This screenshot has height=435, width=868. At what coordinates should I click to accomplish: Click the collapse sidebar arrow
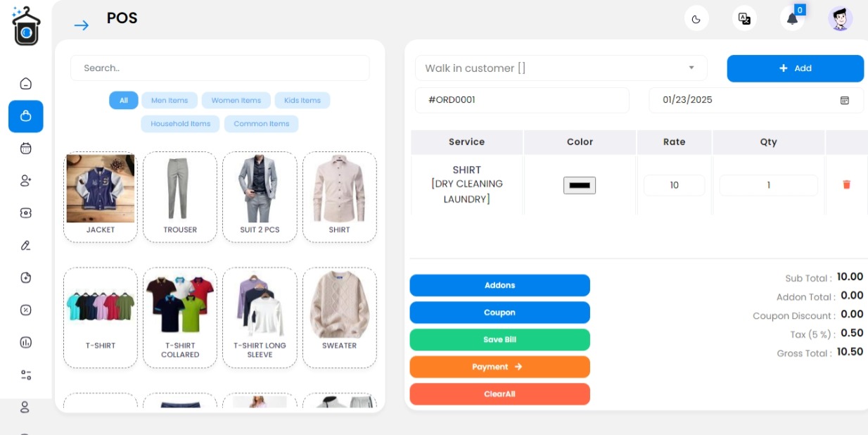82,25
